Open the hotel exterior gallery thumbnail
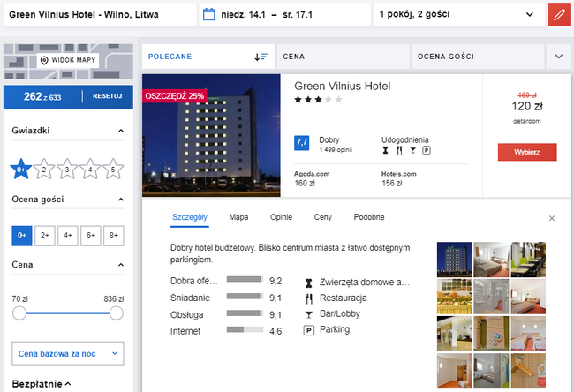The height and width of the screenshot is (392, 574). (x=455, y=260)
